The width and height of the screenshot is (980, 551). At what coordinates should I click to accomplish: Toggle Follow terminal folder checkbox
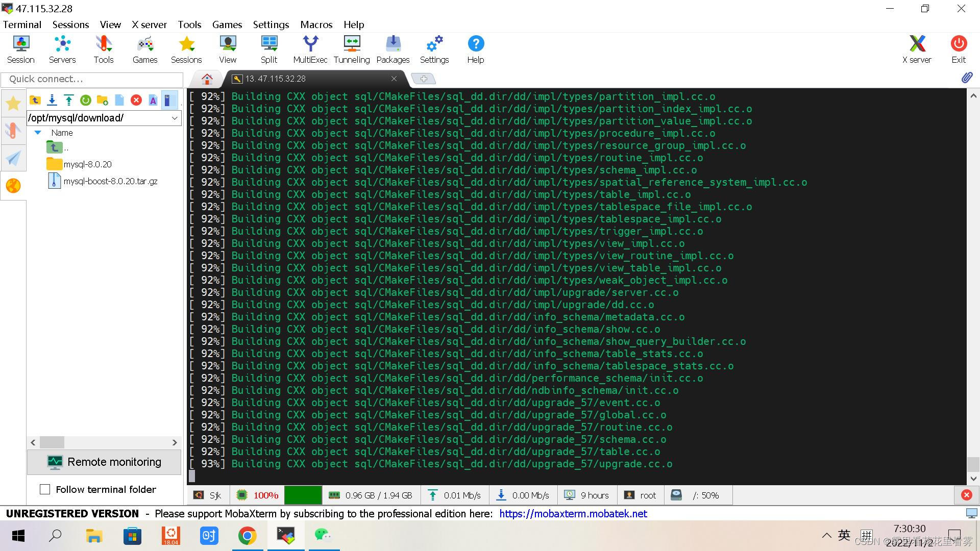pyautogui.click(x=44, y=489)
